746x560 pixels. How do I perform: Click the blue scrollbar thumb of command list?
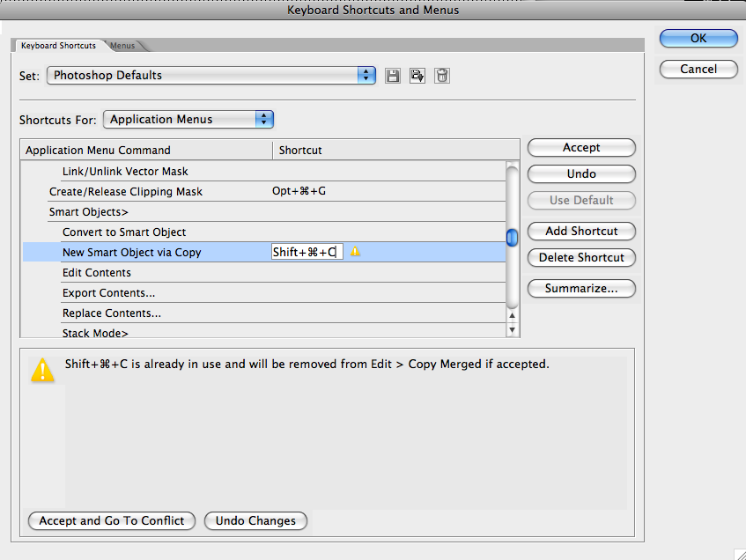pos(512,238)
